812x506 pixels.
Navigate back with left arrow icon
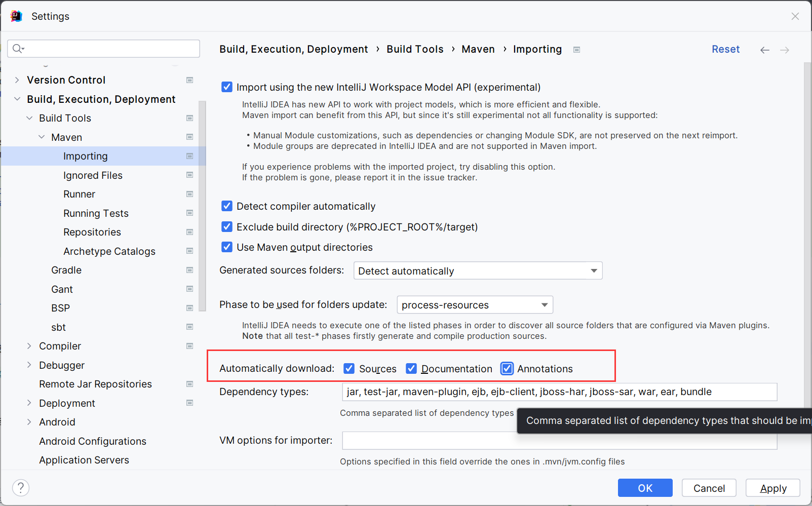[765, 50]
